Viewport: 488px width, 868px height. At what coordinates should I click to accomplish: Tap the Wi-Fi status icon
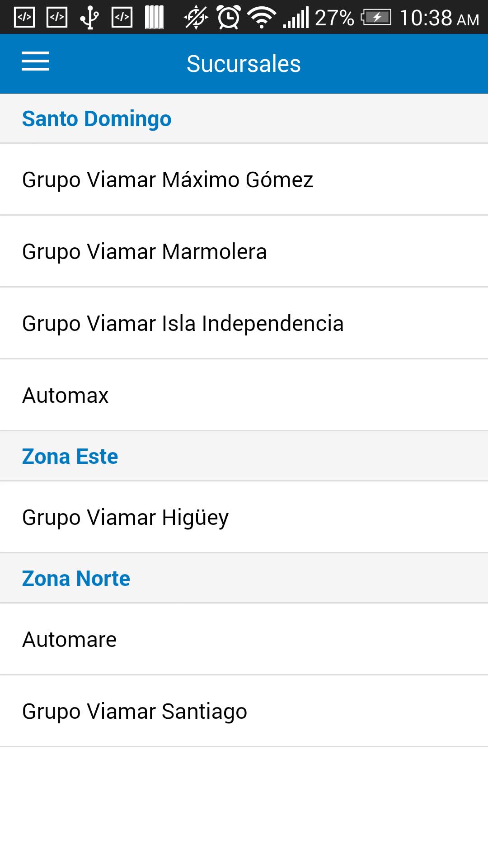[x=261, y=18]
